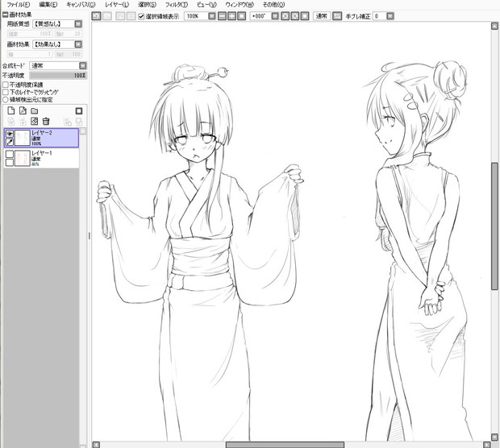500x448 pixels.
Task: Create a new normal layer
Action: (x=10, y=110)
